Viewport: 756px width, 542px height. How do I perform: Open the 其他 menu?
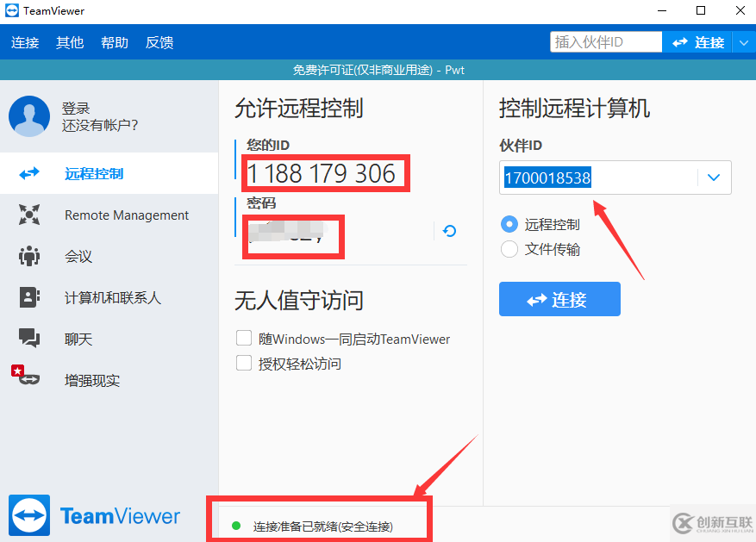(70, 42)
